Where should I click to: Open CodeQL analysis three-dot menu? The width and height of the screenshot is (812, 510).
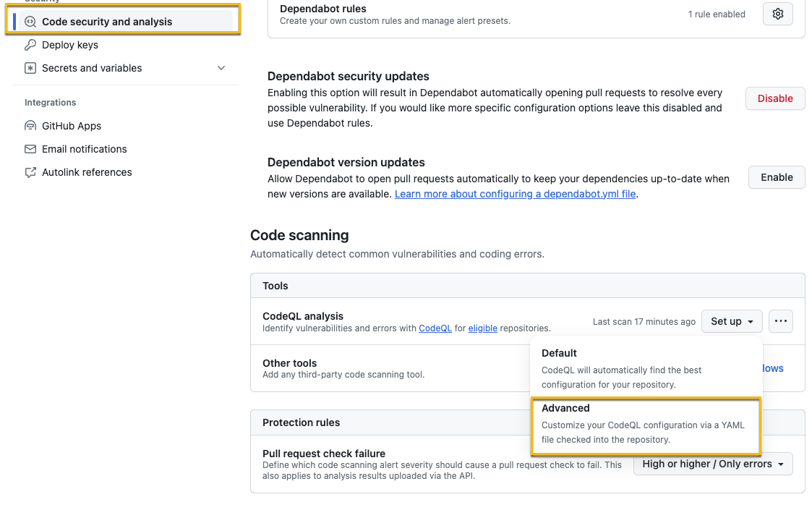pyautogui.click(x=781, y=321)
